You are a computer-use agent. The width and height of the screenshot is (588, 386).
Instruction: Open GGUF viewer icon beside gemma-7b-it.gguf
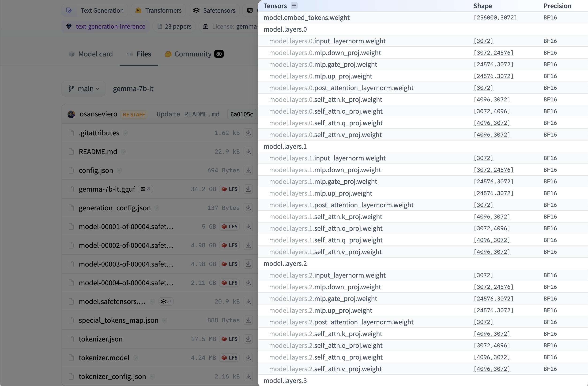pos(145,189)
